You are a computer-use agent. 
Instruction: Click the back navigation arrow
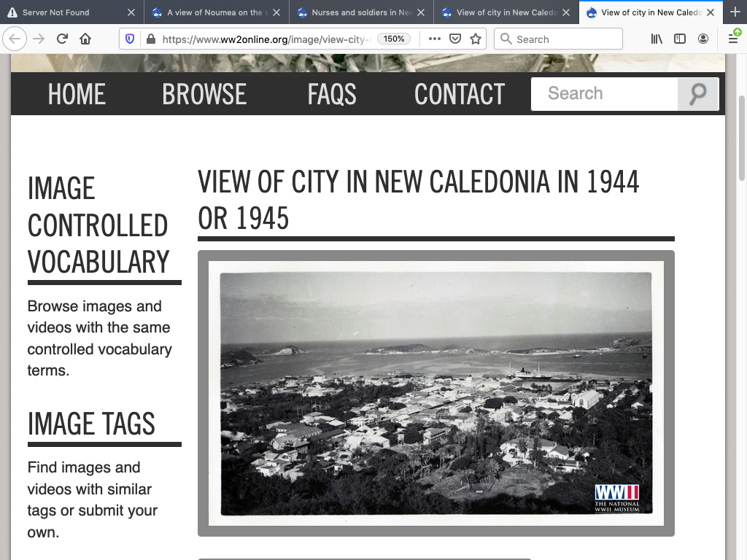click(16, 39)
